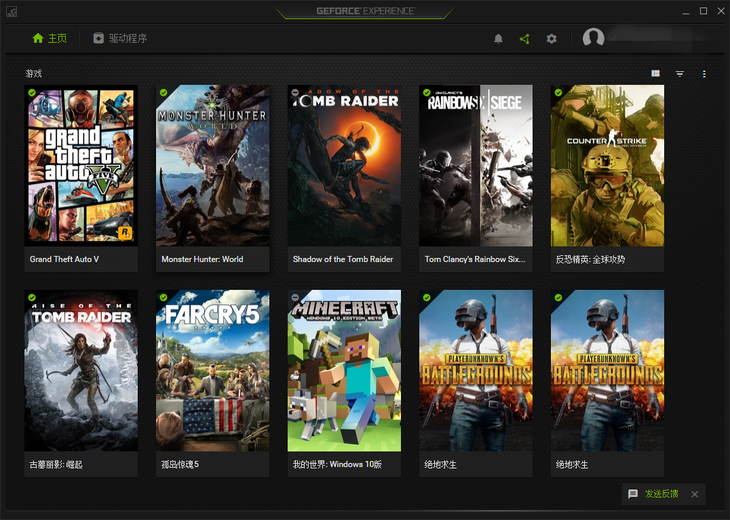
Task: Click optimized check badge on 孤岛惊魂5
Action: click(x=163, y=297)
